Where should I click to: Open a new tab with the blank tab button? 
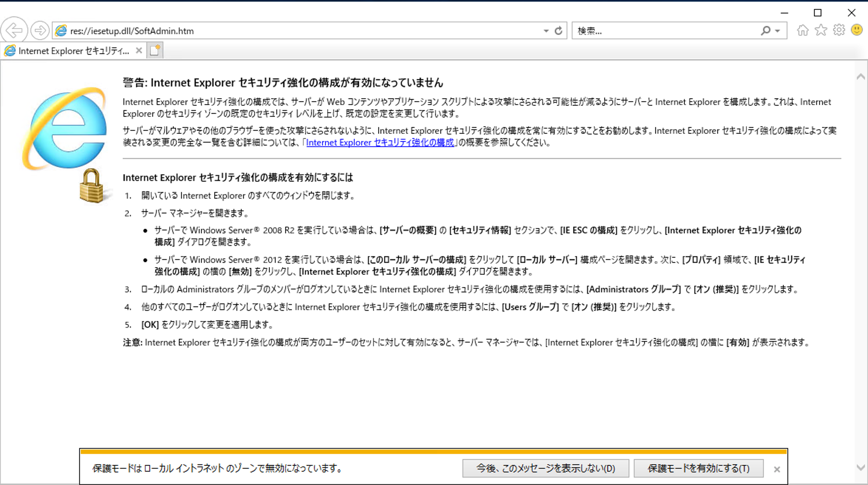[155, 51]
